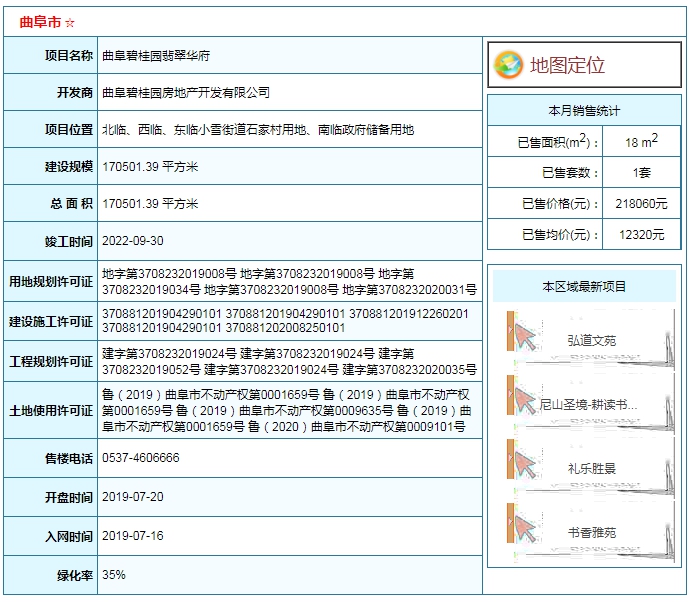This screenshot has height=602, width=695.
Task: Select developer 曲阜碧桂园房地产开发有限公司
Action: pyautogui.click(x=186, y=93)
